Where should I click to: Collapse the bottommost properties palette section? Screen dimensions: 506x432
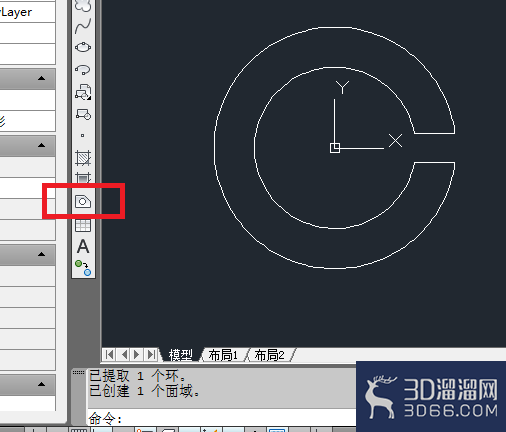(x=41, y=384)
